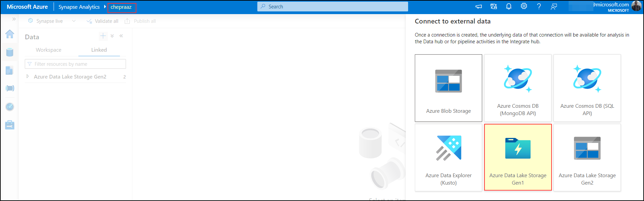644x201 pixels.
Task: Open the Develop hub document icon
Action: pyautogui.click(x=9, y=70)
